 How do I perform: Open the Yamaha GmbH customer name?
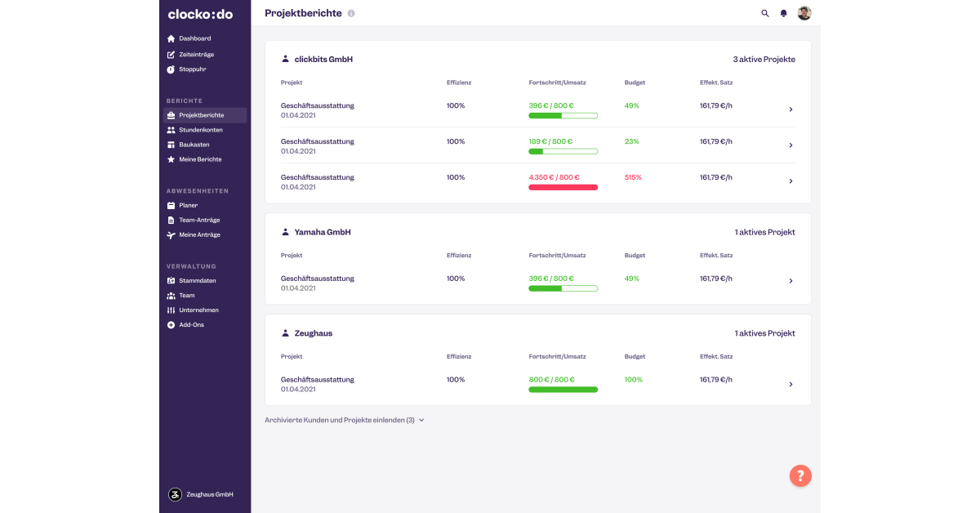point(323,232)
